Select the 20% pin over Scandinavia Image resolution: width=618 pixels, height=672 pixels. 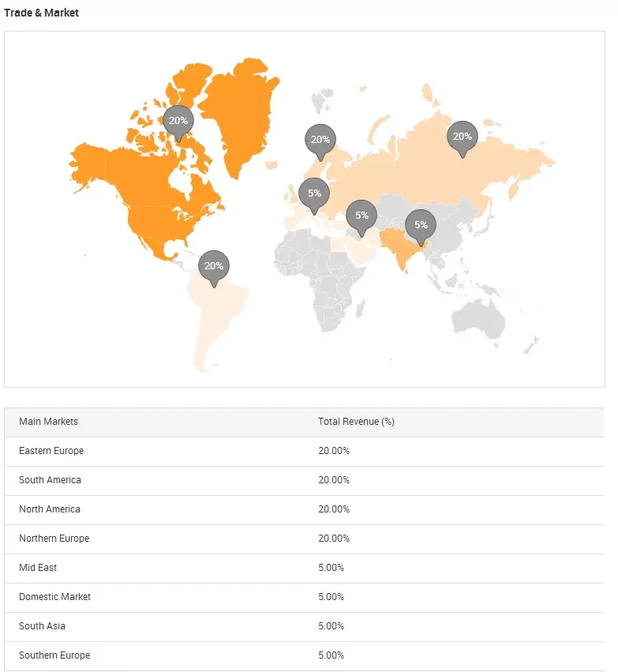pyautogui.click(x=320, y=140)
